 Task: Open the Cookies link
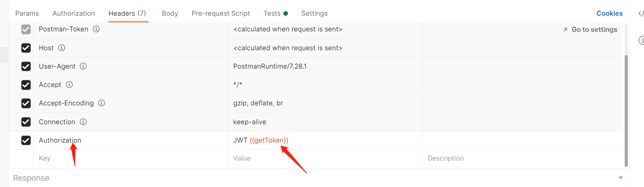point(609,13)
